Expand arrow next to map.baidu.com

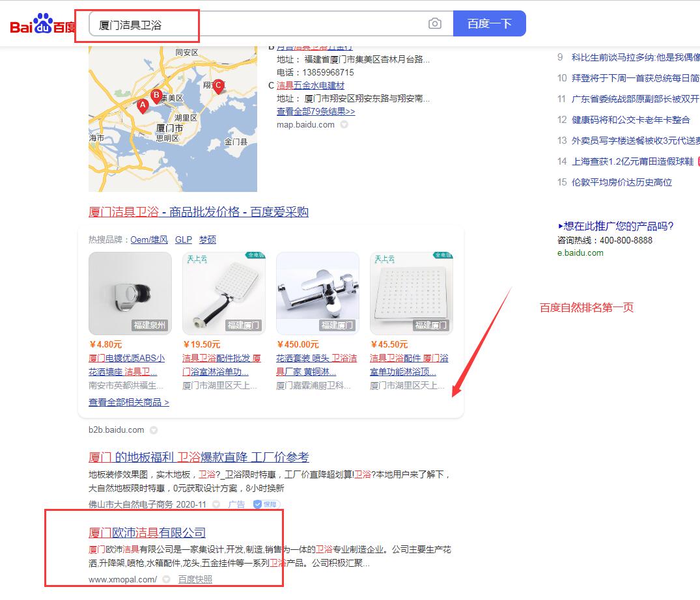click(x=344, y=125)
